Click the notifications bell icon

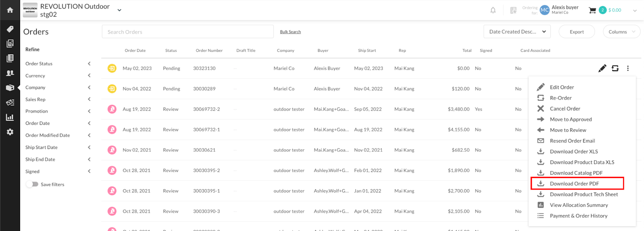pos(493,10)
